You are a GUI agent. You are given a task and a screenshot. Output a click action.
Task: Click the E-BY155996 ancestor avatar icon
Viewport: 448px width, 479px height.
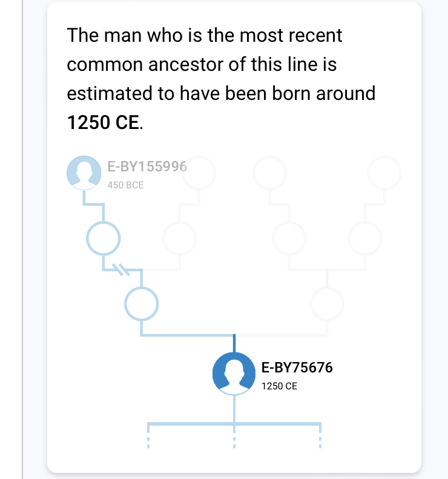(84, 173)
